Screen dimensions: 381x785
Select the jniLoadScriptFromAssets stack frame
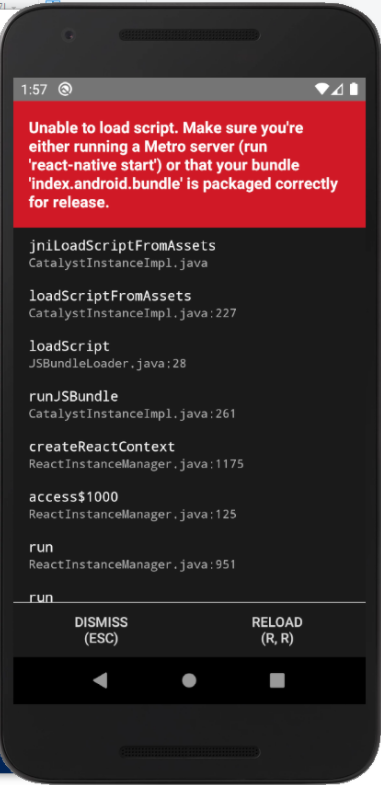point(189,254)
